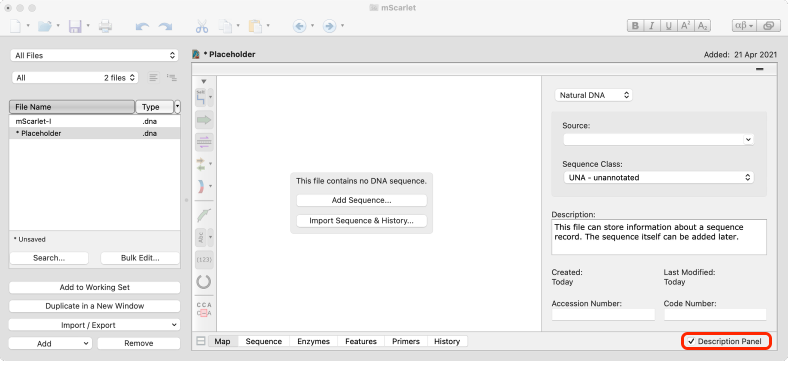
Task: Open the dropdown arrow next to New File
Action: 28,25
